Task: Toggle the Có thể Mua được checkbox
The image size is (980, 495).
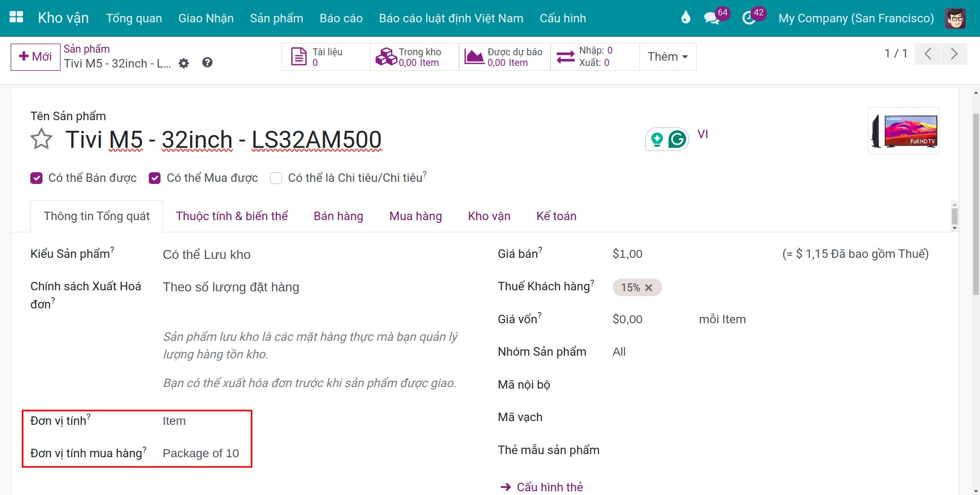Action: [155, 178]
